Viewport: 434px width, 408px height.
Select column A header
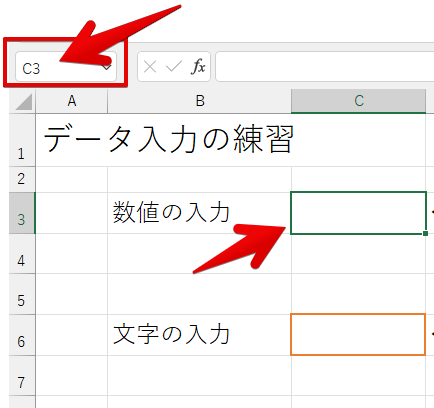click(x=72, y=101)
